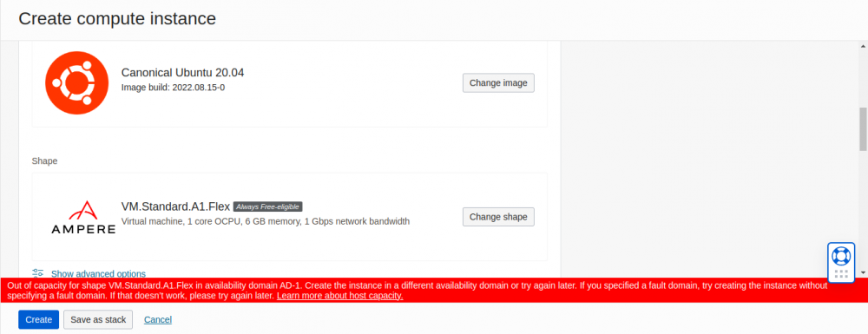Click the Change shape button
Image resolution: width=868 pixels, height=334 pixels.
click(498, 217)
